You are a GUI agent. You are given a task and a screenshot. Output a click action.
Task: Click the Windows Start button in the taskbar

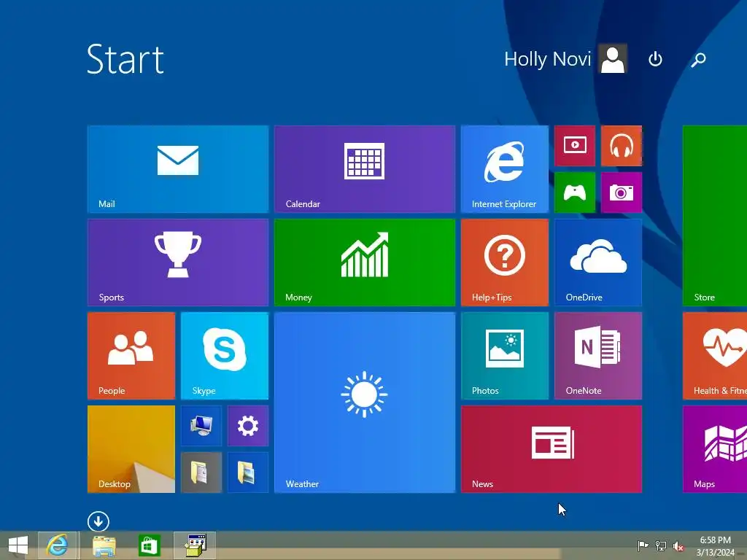pos(18,545)
